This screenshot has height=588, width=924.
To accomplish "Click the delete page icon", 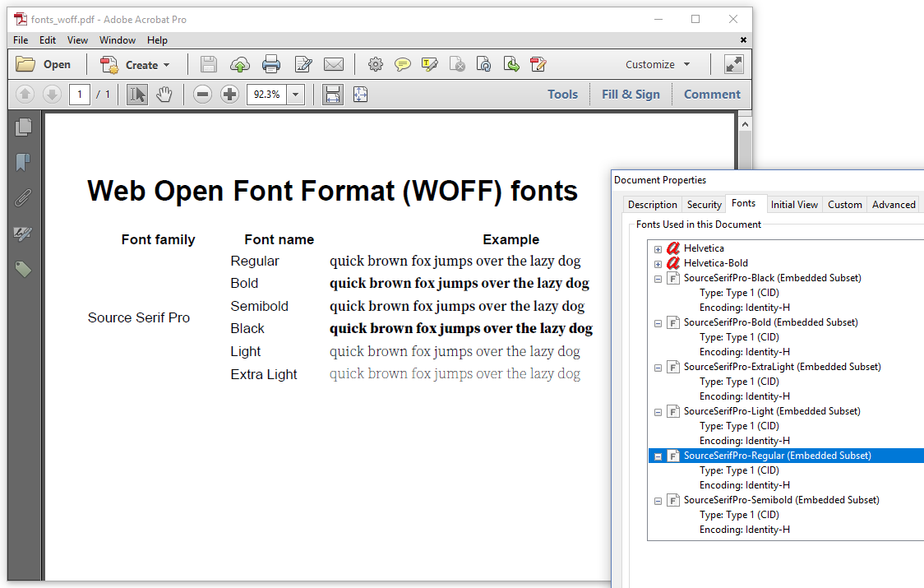I will point(457,64).
